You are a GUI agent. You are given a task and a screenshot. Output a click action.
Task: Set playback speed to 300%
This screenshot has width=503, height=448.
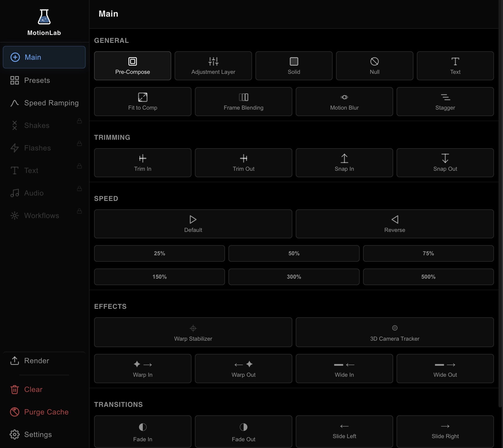(x=294, y=277)
